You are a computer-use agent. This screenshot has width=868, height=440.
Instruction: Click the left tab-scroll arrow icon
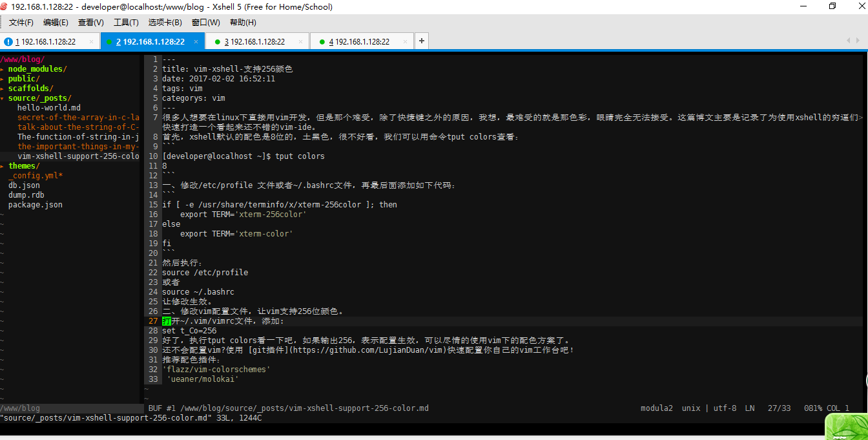tap(849, 40)
